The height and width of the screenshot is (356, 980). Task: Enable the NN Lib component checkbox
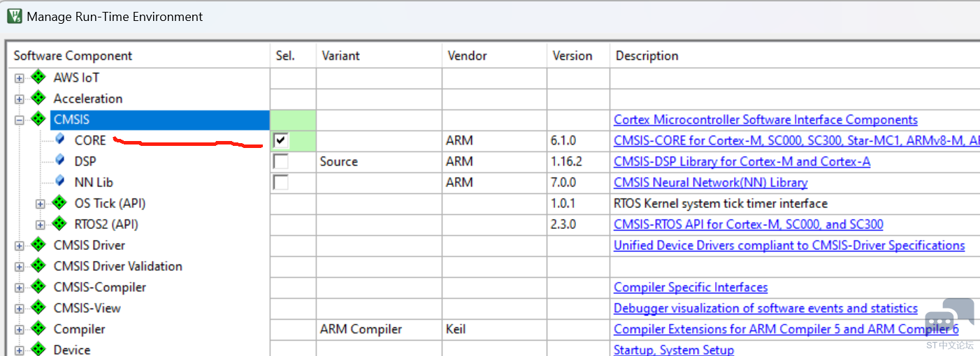click(280, 182)
